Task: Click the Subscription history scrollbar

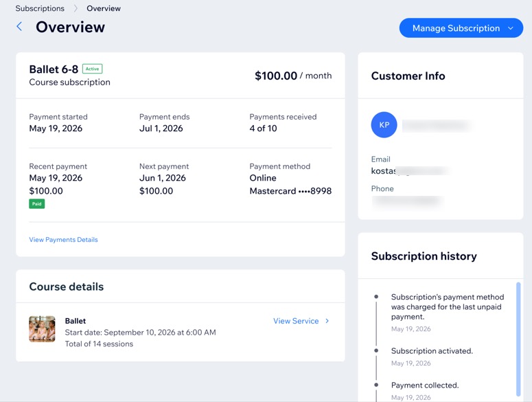Action: 518,339
